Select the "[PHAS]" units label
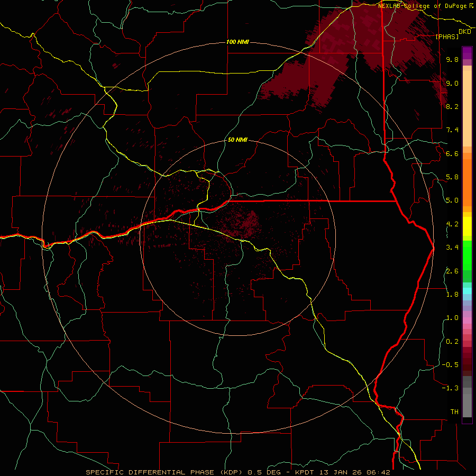Viewport: 476px width, 476px height. [x=447, y=36]
